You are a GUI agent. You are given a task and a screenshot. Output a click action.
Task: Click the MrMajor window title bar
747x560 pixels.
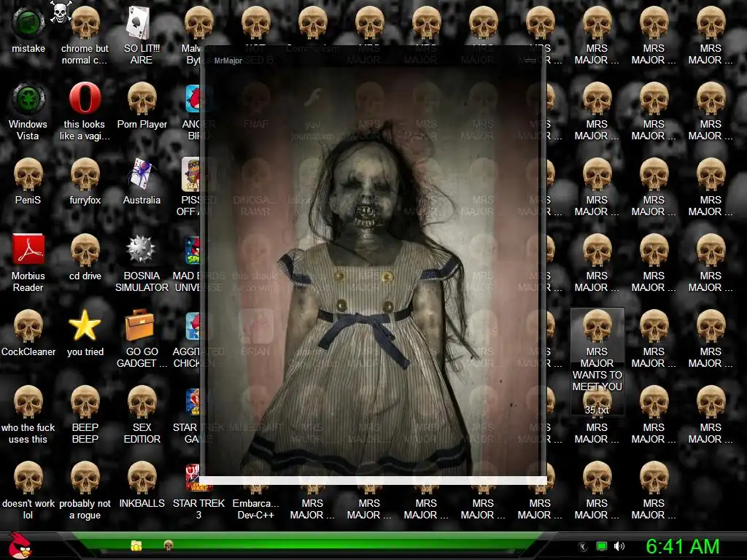(x=373, y=60)
